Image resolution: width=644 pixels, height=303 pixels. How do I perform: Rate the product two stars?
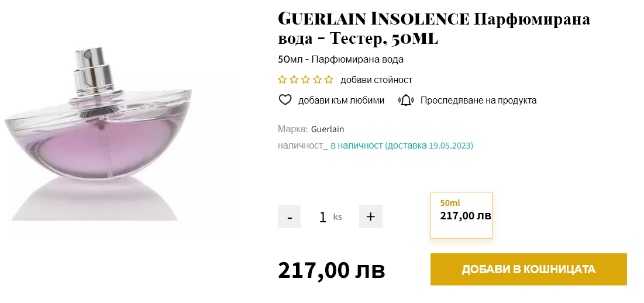pyautogui.click(x=294, y=80)
